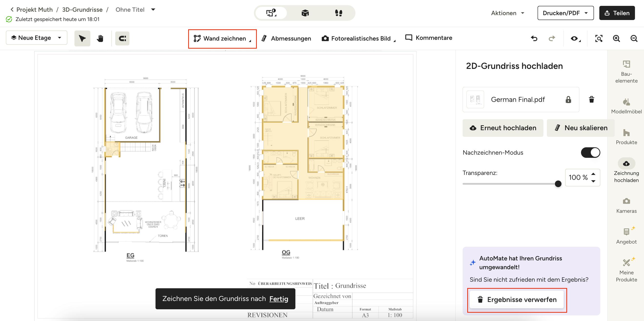644x321 pixels.
Task: Open the Kommentare tool
Action: [429, 38]
